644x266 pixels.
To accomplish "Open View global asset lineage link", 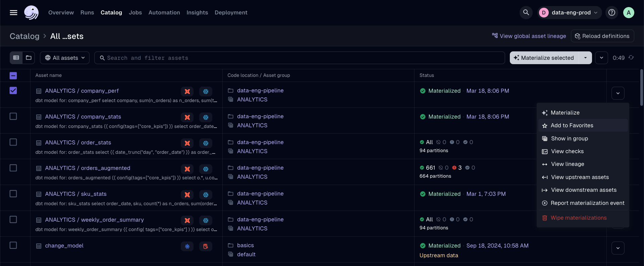I will click(529, 36).
